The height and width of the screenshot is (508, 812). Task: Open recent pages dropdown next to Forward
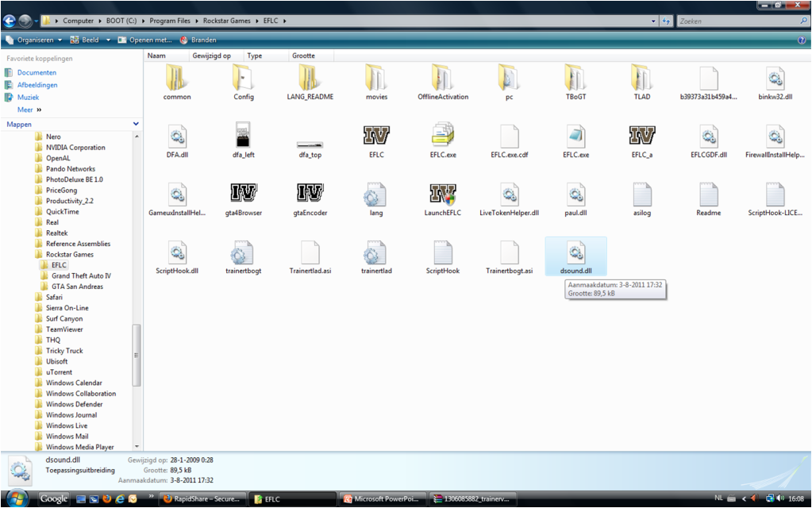36,21
